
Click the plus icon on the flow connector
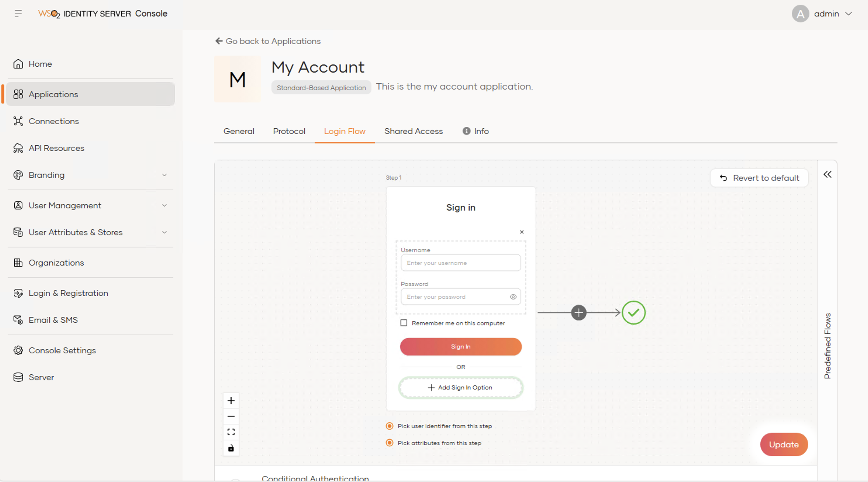coord(578,313)
